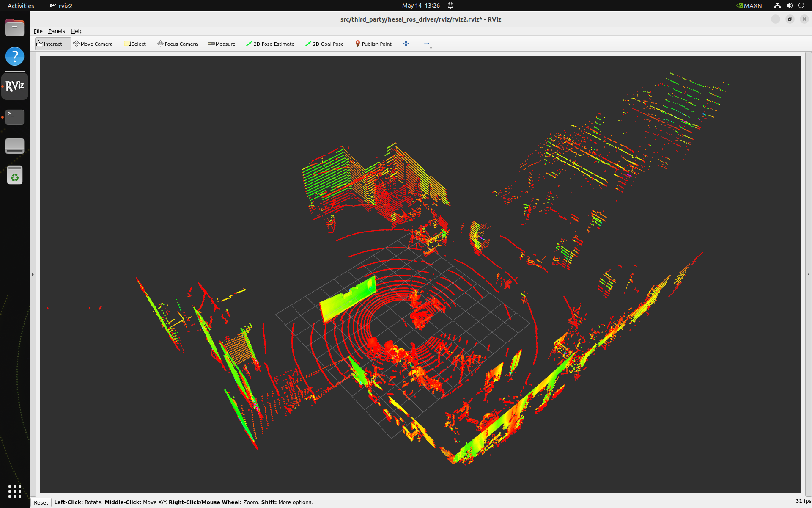Open Activities overview
The height and width of the screenshot is (508, 812).
21,6
